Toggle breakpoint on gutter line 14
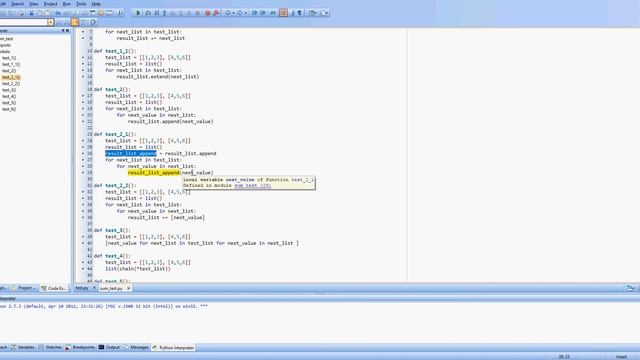 point(83,77)
